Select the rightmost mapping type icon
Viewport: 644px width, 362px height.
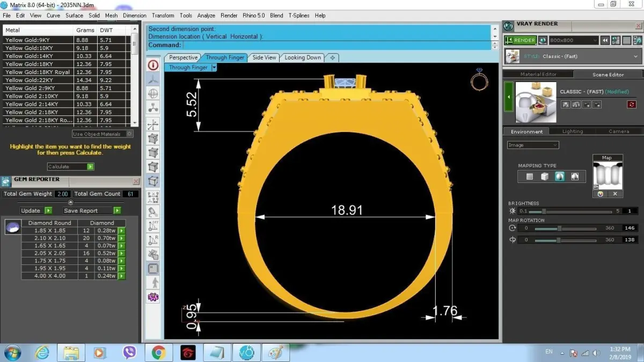(575, 176)
